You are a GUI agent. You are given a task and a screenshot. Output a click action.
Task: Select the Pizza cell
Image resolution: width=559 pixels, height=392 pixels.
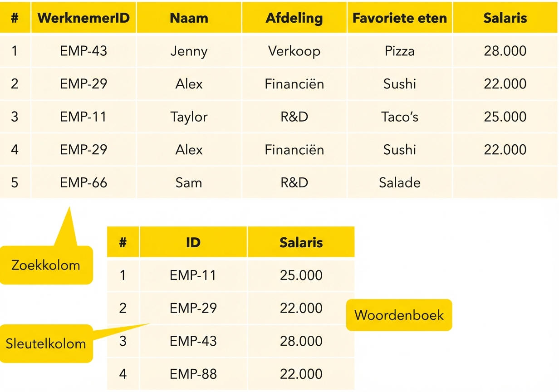(x=399, y=51)
